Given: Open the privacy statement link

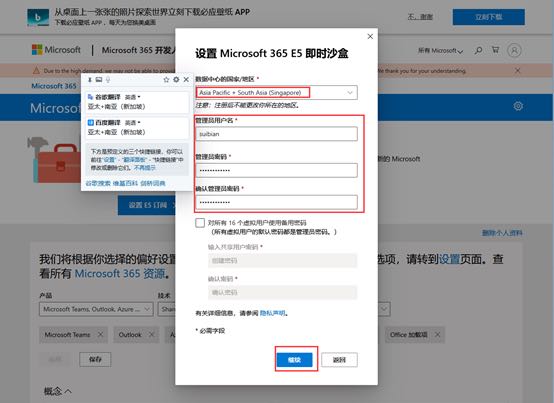Looking at the screenshot, I should point(272,313).
